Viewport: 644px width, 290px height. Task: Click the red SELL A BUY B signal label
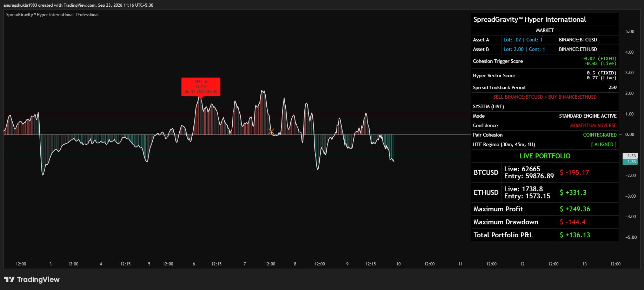click(x=201, y=87)
